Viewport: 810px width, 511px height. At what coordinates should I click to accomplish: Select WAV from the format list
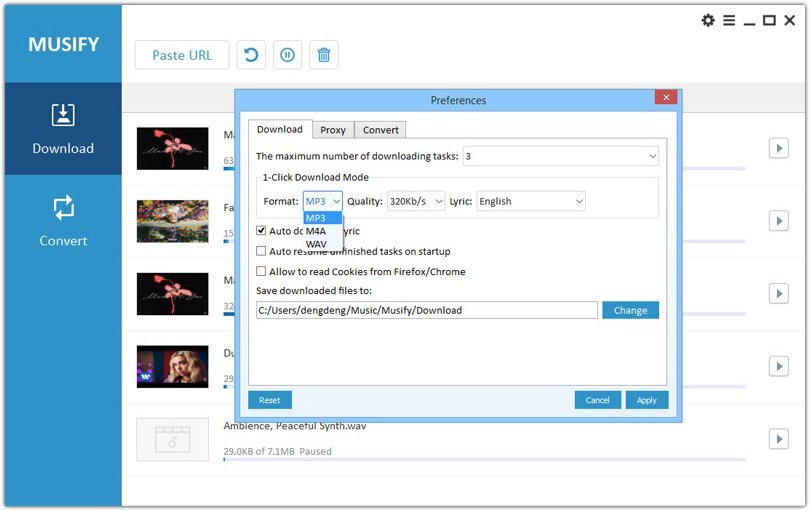tap(316, 244)
